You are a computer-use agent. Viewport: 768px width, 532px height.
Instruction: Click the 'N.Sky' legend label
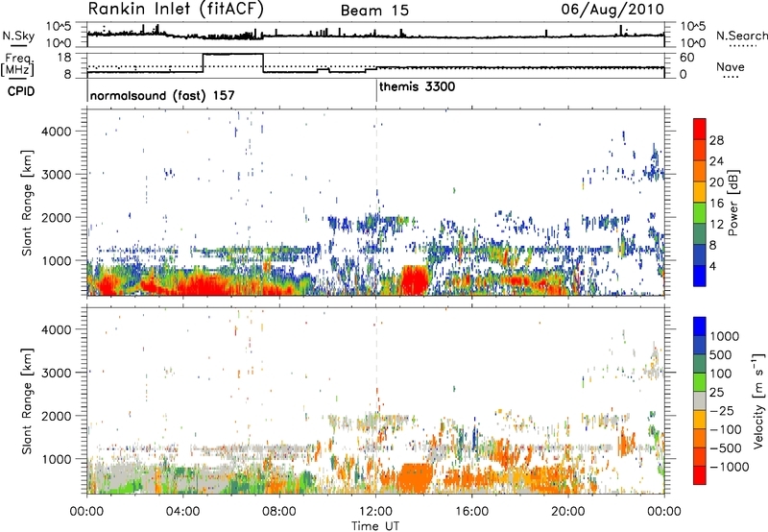(18, 36)
